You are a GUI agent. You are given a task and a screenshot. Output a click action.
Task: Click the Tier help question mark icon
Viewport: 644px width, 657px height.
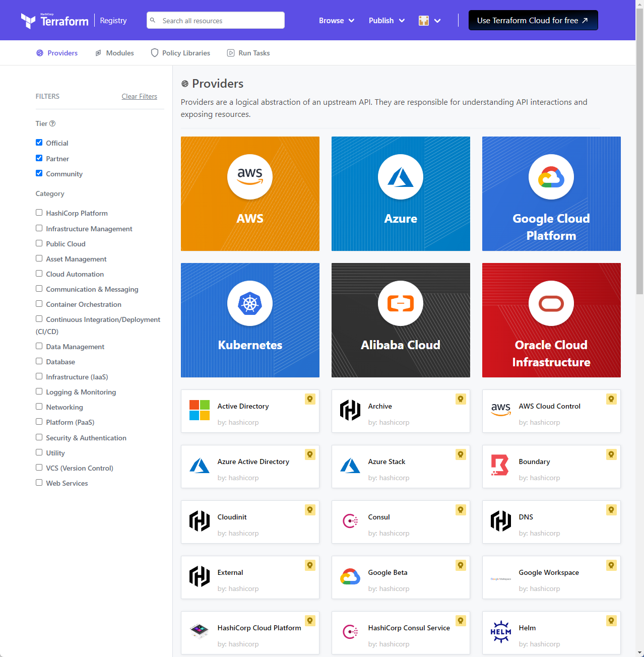[x=52, y=123]
